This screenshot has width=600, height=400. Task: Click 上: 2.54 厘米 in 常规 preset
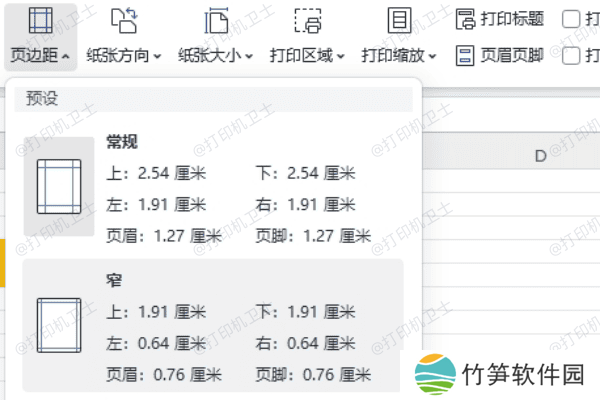[x=156, y=173]
